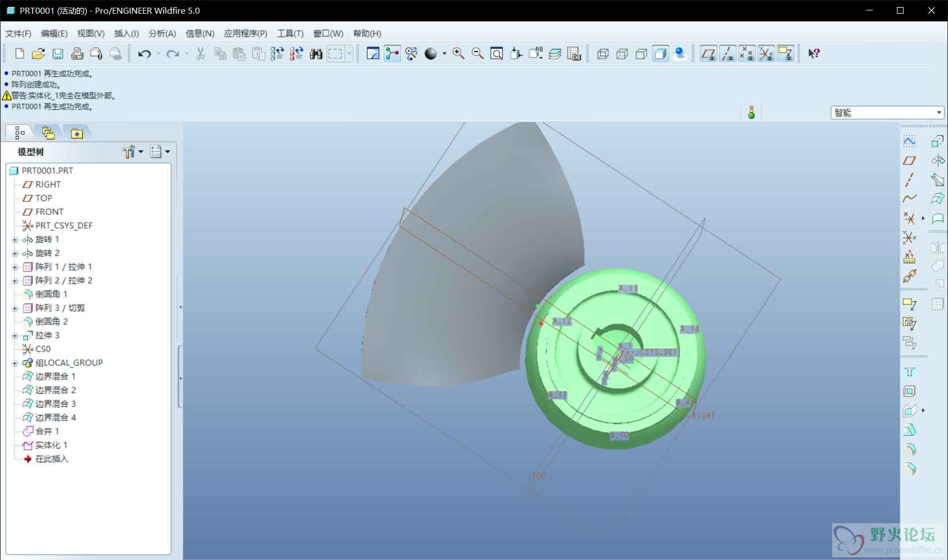Select the Chamfer tool in the right toolbar
Viewport: 948px width, 560px height.
(909, 469)
